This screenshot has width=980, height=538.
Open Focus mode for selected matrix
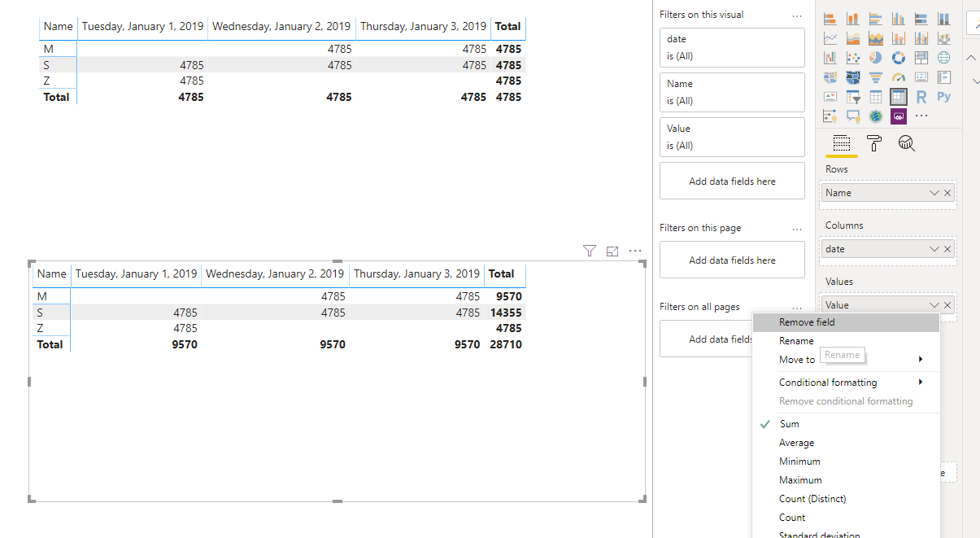(612, 251)
